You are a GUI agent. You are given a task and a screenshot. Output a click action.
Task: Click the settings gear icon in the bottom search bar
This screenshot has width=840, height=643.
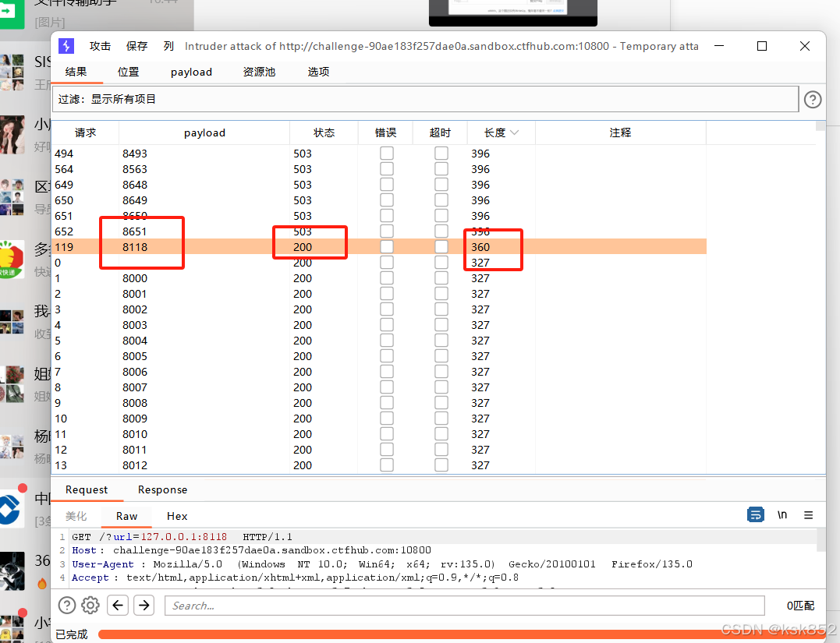90,606
